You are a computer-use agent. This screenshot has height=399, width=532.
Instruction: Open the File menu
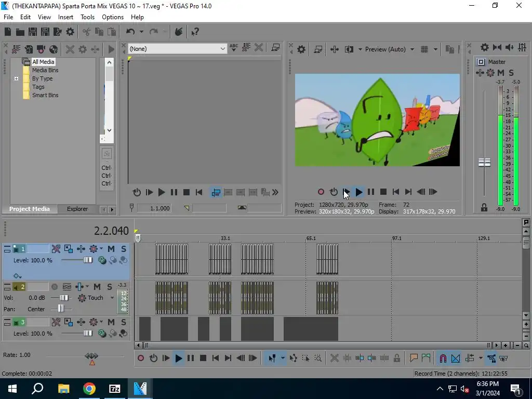tap(8, 17)
